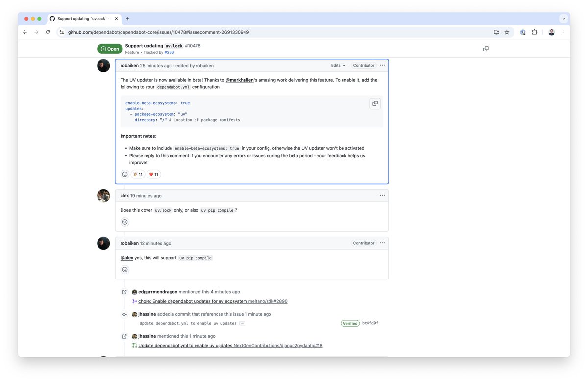Image resolution: width=588 pixels, height=381 pixels.
Task: Copy issue link icon in sticky header
Action: [486, 49]
